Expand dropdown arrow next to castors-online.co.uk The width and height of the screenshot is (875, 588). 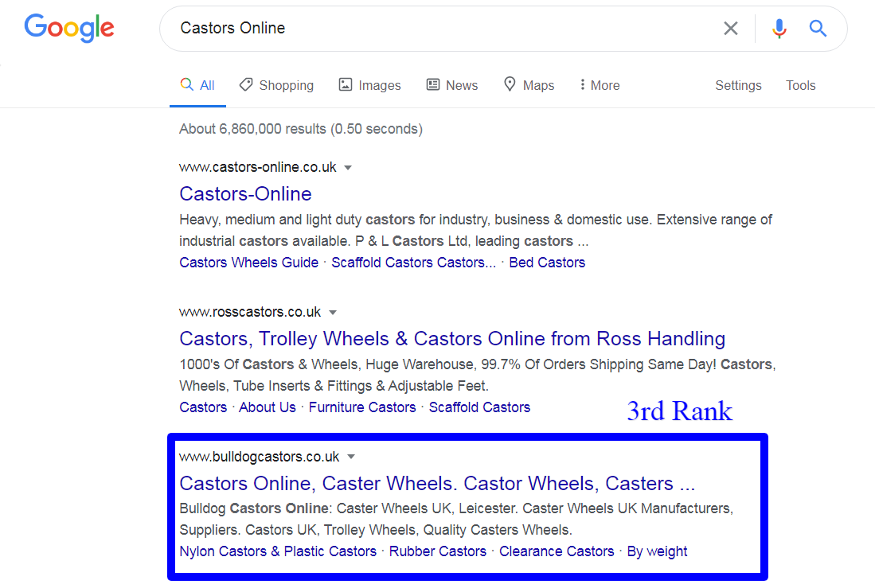pyautogui.click(x=348, y=168)
